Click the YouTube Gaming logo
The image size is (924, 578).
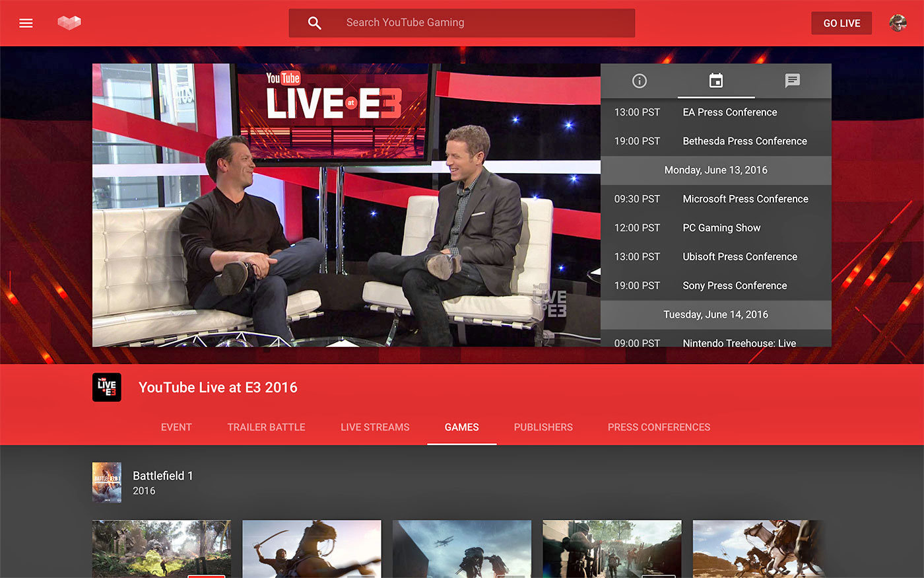(x=69, y=22)
